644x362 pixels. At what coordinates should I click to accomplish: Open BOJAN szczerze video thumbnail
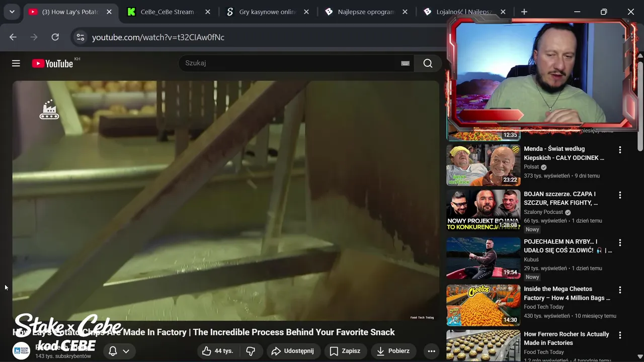(x=484, y=210)
